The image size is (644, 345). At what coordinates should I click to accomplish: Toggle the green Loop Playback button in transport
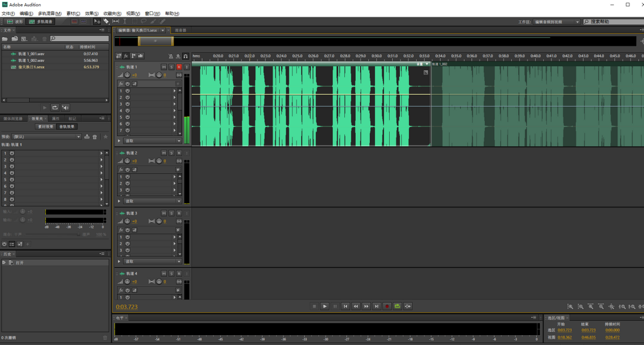coord(397,306)
